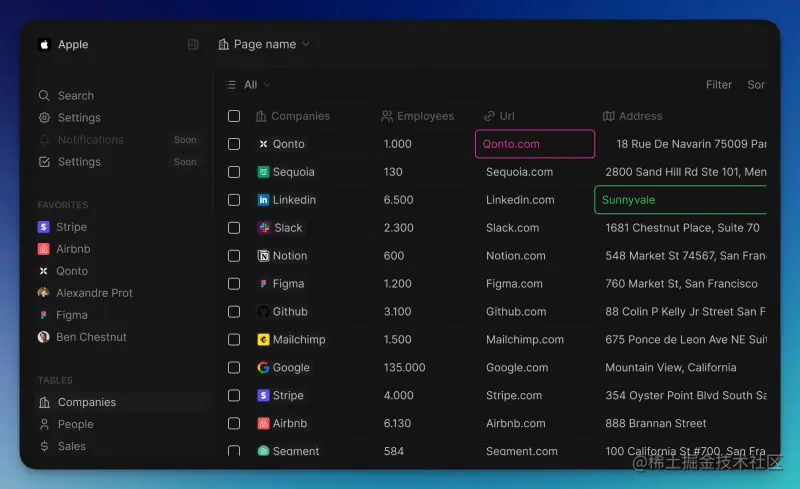Viewport: 800px width, 489px height.
Task: Check the Slack row checkbox
Action: pos(234,228)
